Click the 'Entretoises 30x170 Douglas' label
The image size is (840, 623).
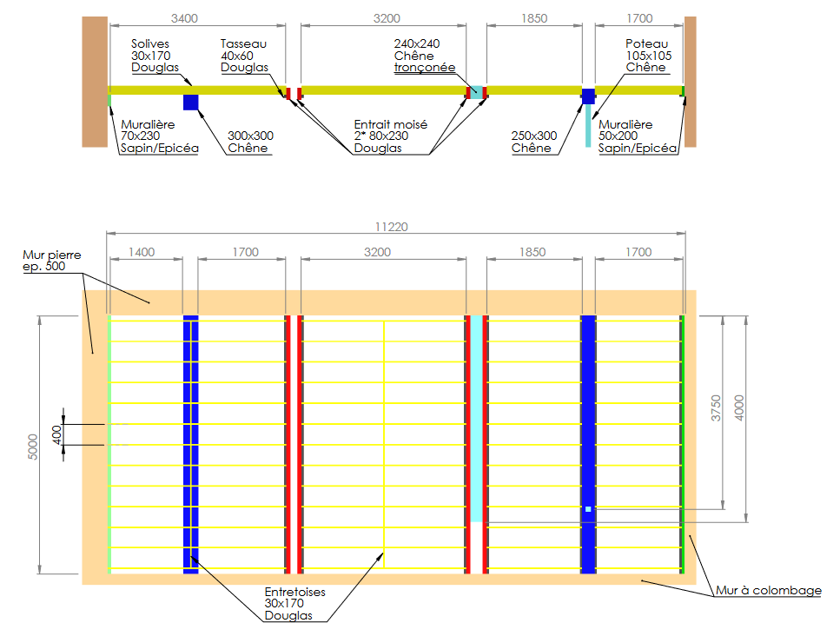point(294,604)
